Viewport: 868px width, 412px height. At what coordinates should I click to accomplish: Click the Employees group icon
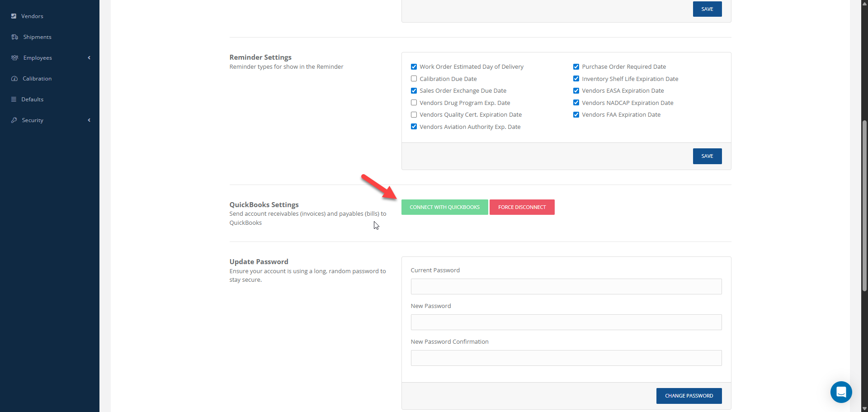click(14, 58)
